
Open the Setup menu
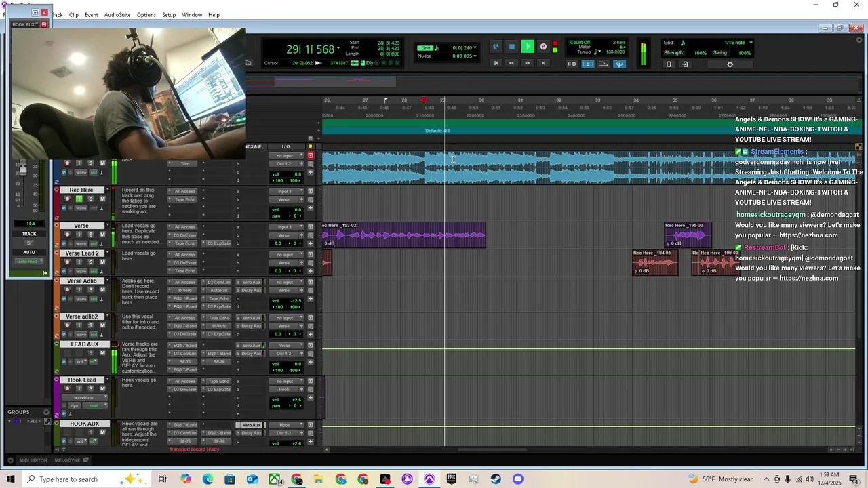169,15
